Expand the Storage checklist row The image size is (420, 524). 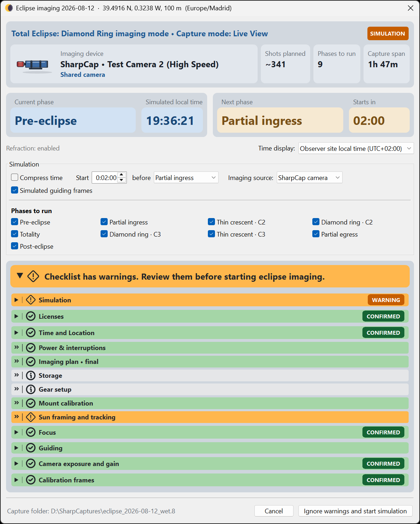[x=16, y=375]
